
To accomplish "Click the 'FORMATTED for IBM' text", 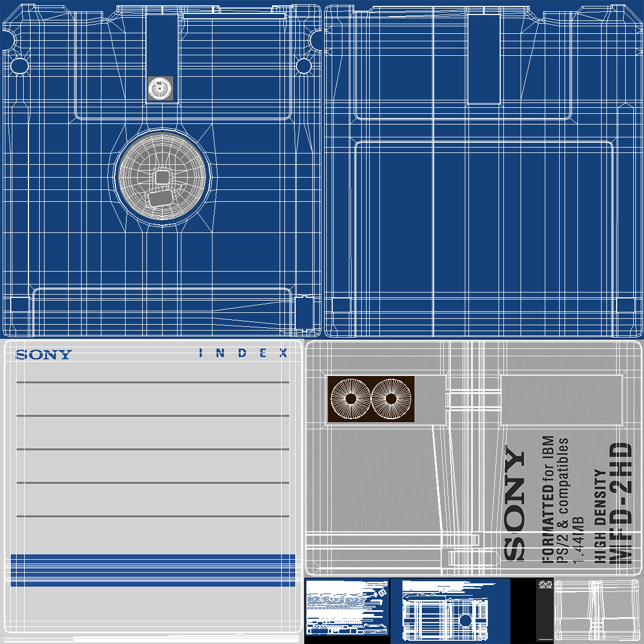I will coord(547,499).
